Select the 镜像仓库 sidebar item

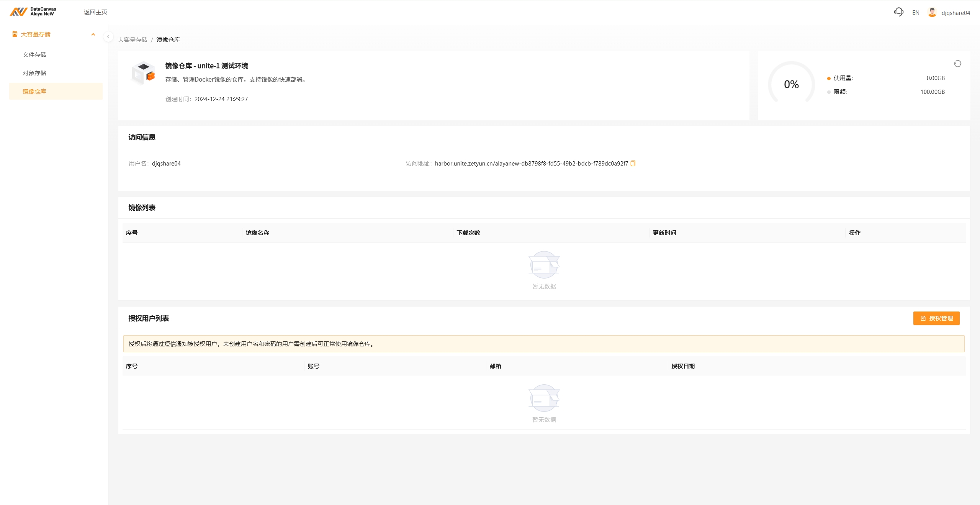click(34, 92)
